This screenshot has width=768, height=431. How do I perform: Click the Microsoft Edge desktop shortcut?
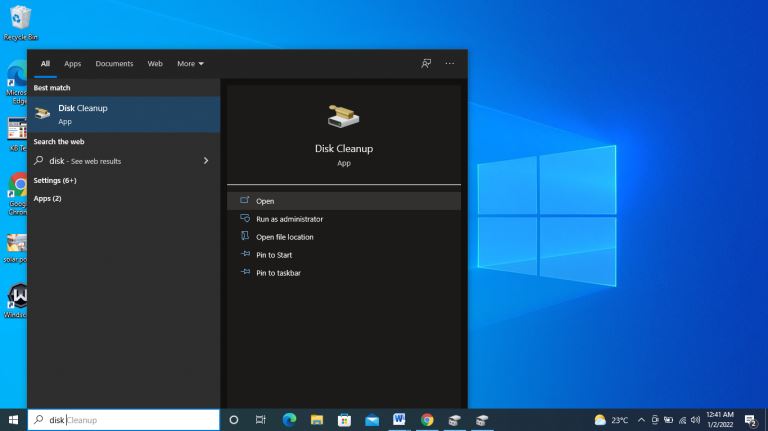click(18, 82)
